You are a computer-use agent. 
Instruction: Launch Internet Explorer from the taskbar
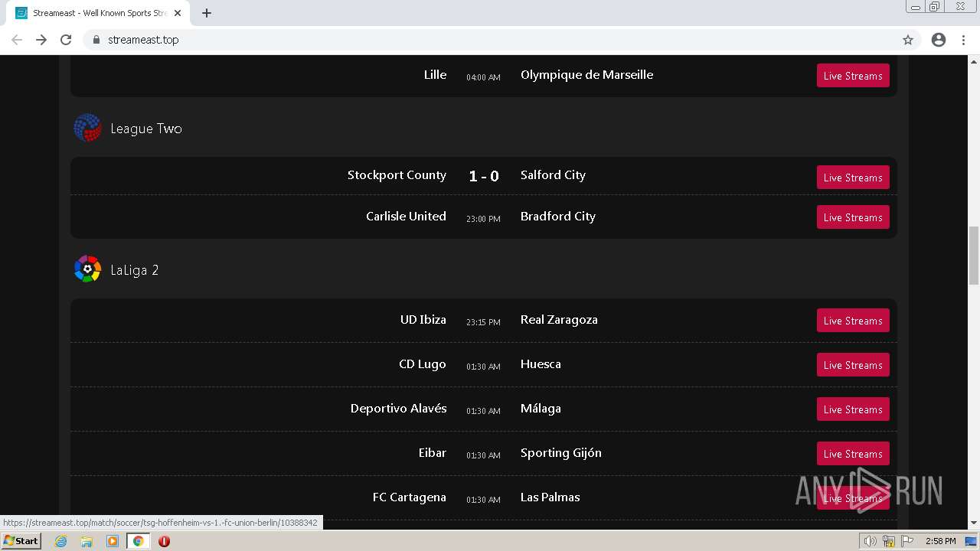click(61, 541)
